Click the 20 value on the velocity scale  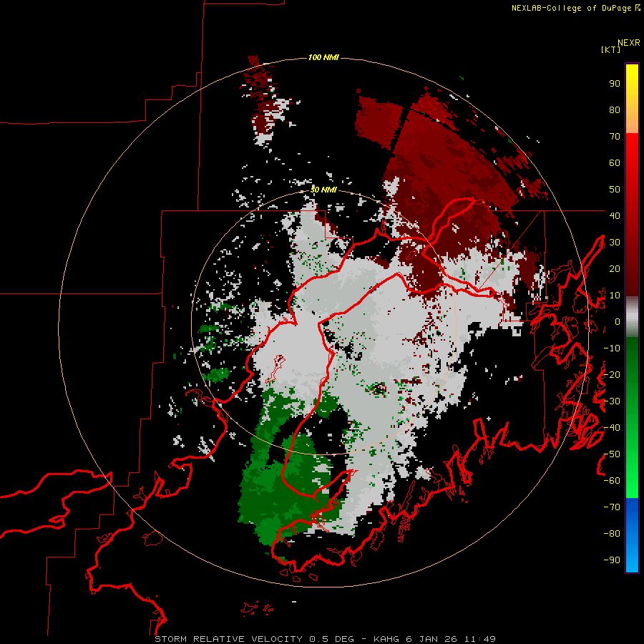pos(615,269)
